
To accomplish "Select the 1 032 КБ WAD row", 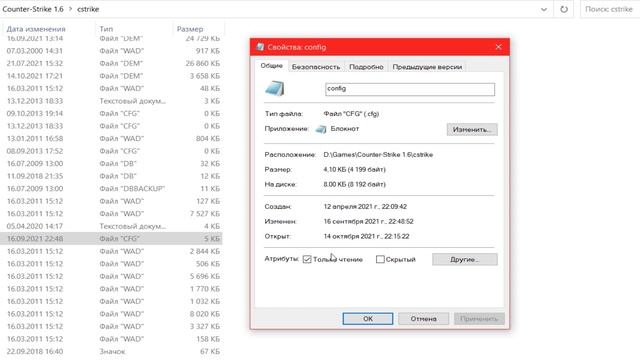I will 111,301.
